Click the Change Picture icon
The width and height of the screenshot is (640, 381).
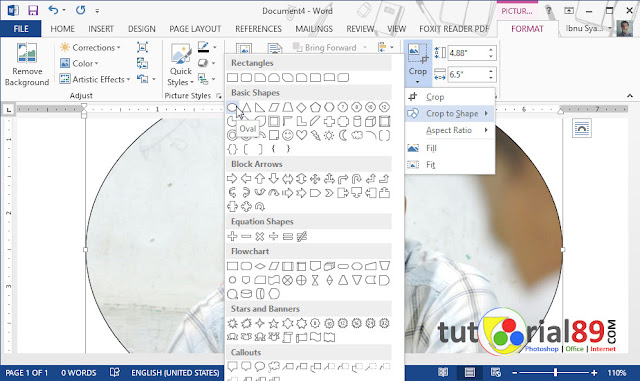tap(142, 63)
